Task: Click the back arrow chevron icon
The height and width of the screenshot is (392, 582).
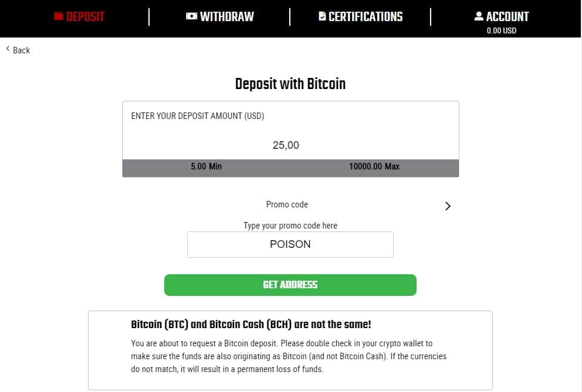Action: click(8, 49)
